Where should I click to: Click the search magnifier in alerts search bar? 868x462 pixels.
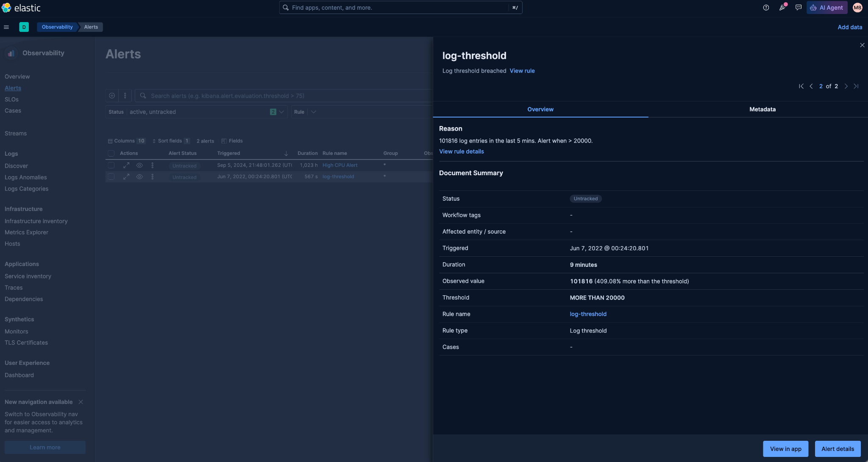click(x=143, y=96)
